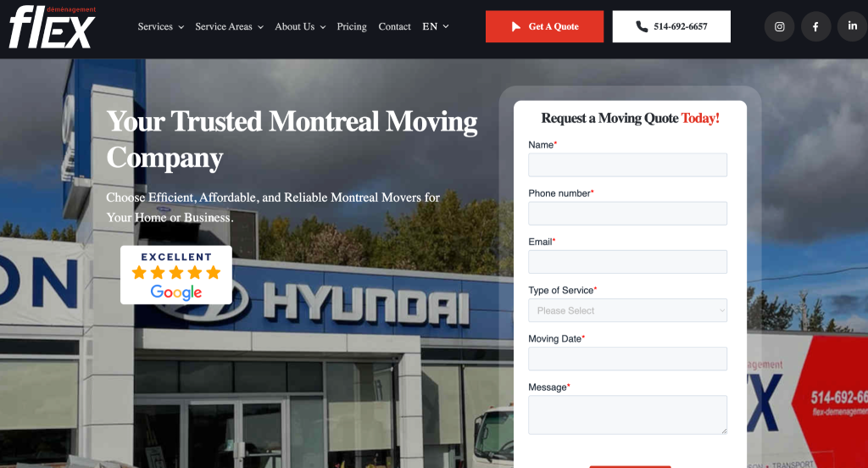The width and height of the screenshot is (868, 468).
Task: Click the Get A Quote button
Action: [x=545, y=26]
